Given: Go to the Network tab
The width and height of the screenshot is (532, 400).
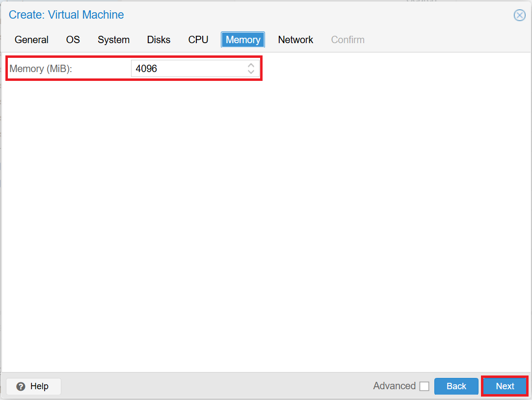Looking at the screenshot, I should click(295, 40).
